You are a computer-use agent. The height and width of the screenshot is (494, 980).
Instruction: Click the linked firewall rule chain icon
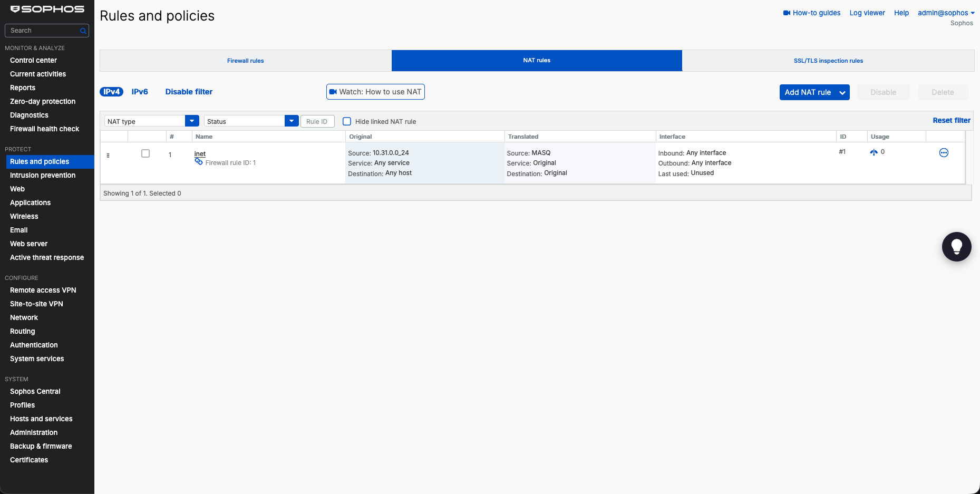tap(199, 162)
